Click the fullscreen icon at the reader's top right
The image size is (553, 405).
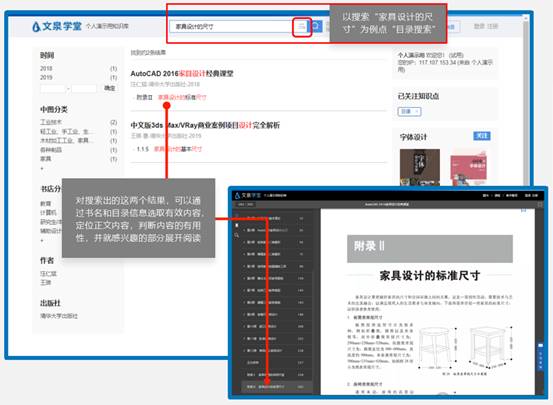540,204
